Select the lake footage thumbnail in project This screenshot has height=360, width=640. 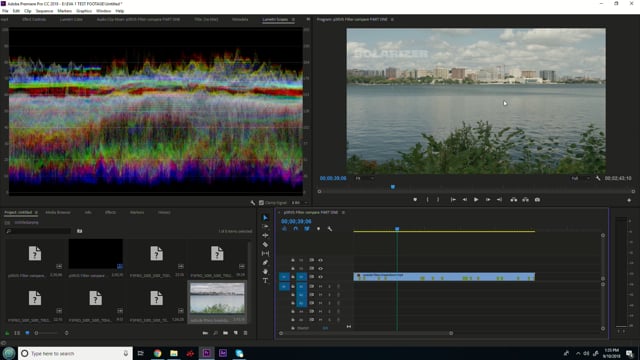tap(217, 299)
